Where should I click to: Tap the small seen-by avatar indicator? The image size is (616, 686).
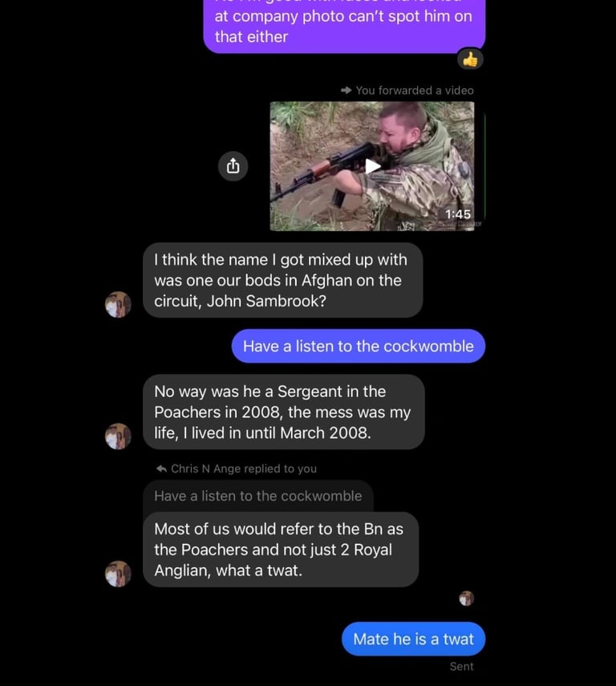[466, 599]
